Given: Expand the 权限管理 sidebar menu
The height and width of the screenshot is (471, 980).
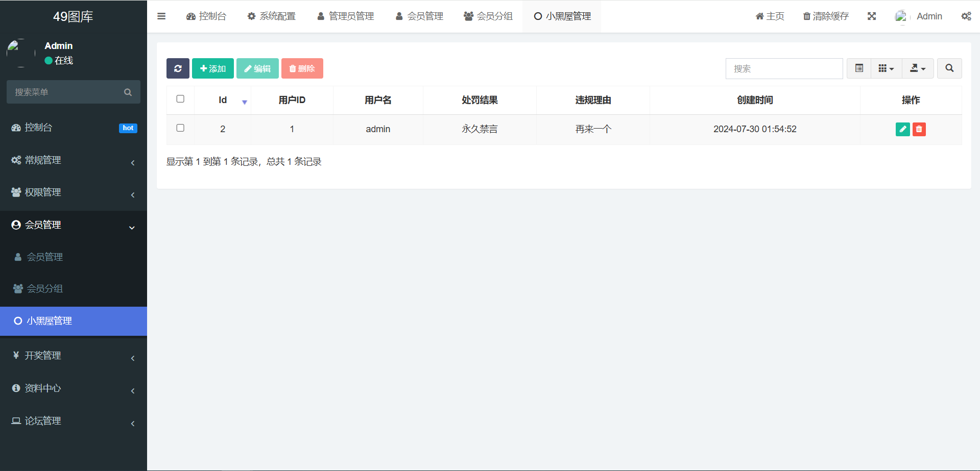Looking at the screenshot, I should pos(74,192).
